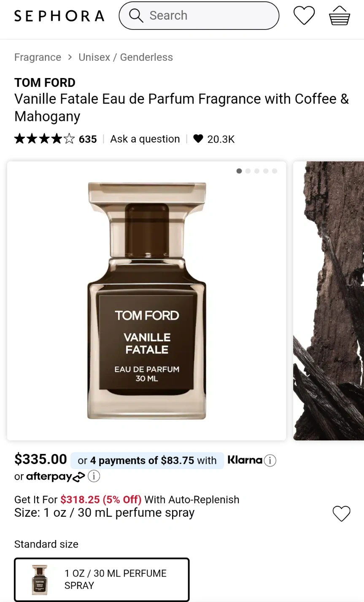
Task: Click the Ask a question link
Action: (x=145, y=139)
